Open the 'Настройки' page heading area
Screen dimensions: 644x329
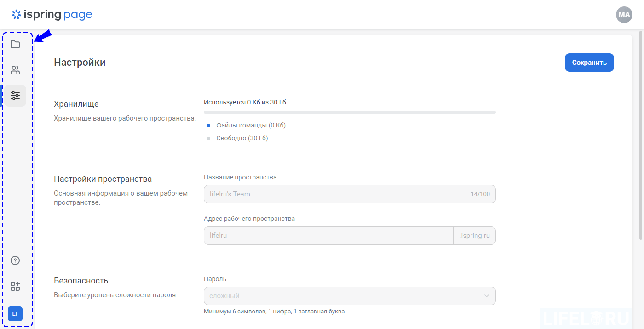tap(79, 62)
